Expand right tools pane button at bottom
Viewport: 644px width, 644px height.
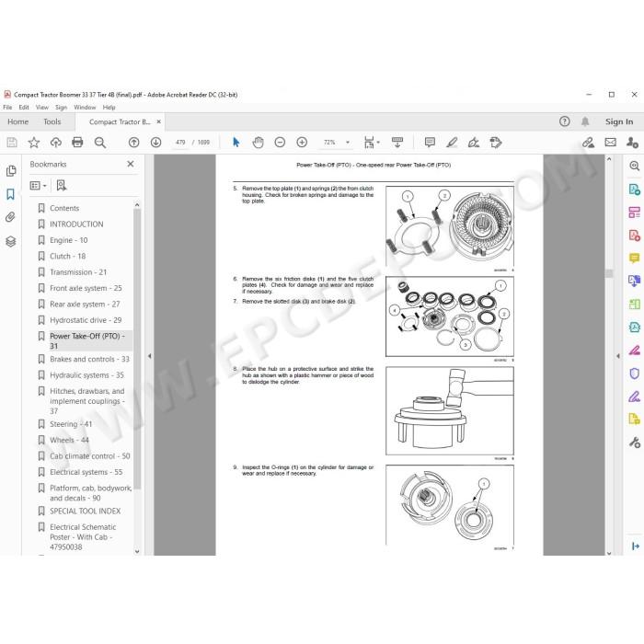(635, 546)
